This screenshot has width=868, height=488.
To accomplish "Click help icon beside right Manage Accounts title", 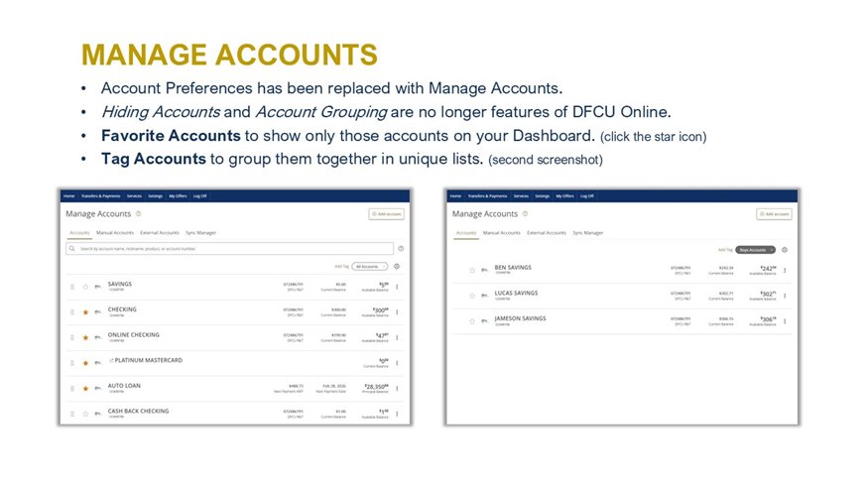I will click(526, 213).
